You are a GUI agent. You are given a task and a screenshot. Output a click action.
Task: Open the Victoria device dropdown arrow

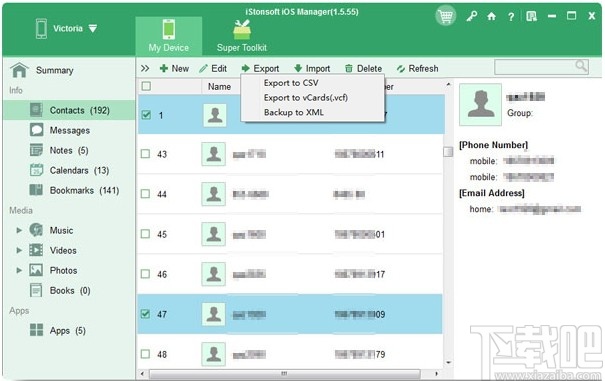(93, 29)
